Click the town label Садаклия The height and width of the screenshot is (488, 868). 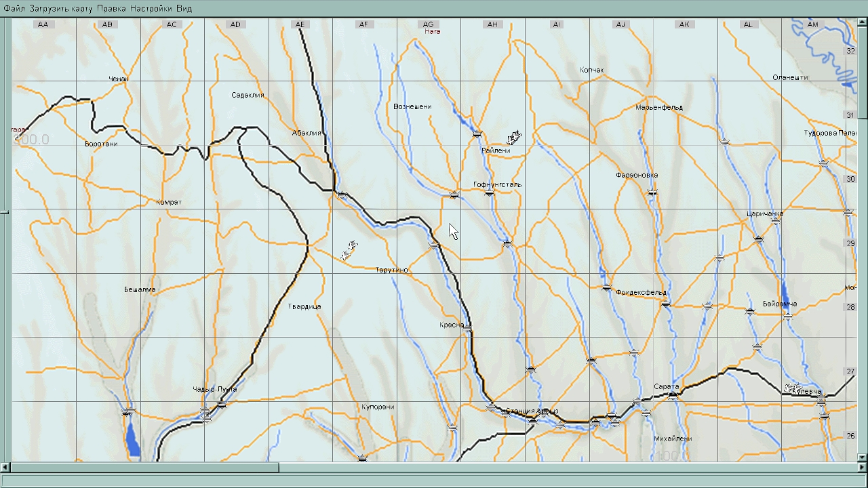click(x=248, y=95)
